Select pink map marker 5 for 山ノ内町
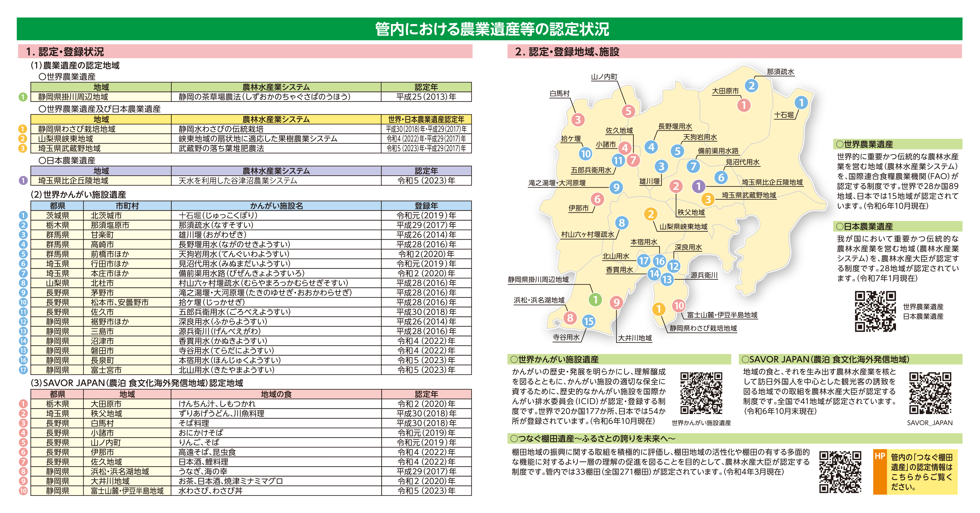 (x=628, y=111)
